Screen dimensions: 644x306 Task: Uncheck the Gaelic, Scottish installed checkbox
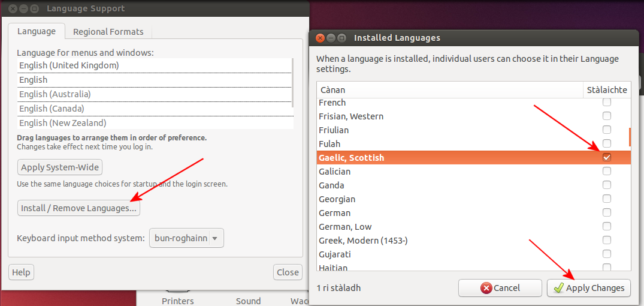pyautogui.click(x=607, y=158)
